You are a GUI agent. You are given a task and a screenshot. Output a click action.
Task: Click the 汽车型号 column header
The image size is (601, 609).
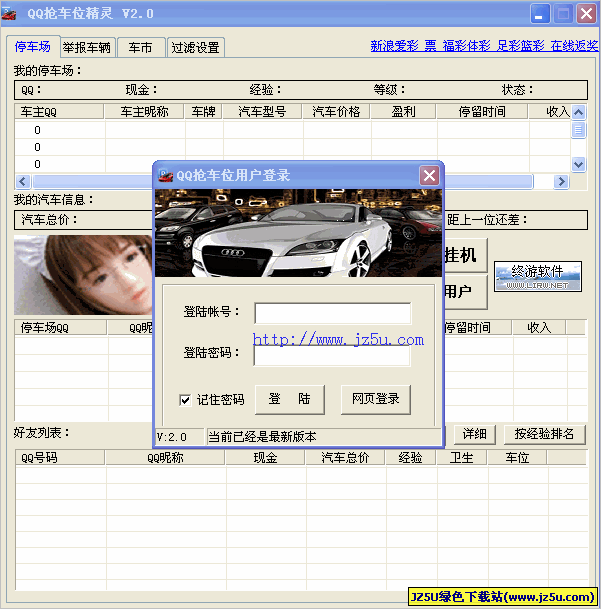point(262,112)
